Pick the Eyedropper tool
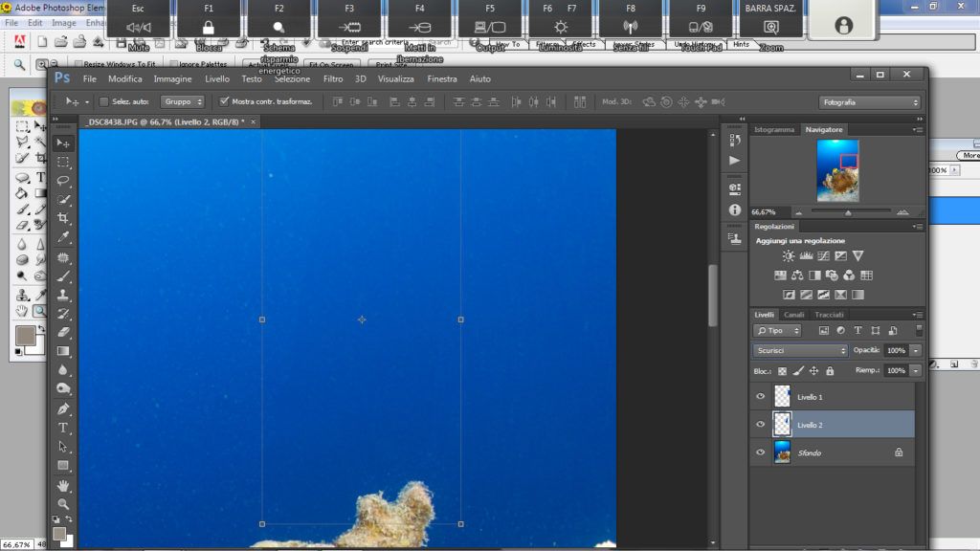This screenshot has width=980, height=551. tap(63, 237)
